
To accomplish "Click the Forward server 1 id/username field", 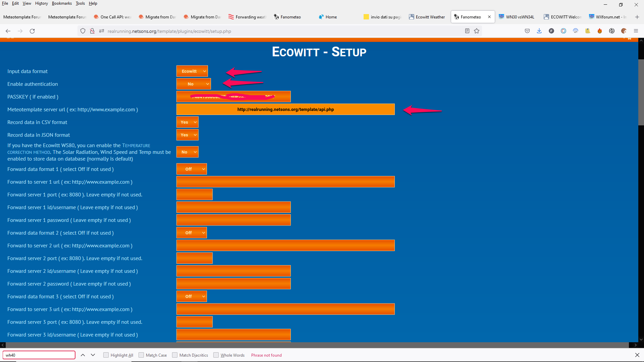I will click(233, 207).
